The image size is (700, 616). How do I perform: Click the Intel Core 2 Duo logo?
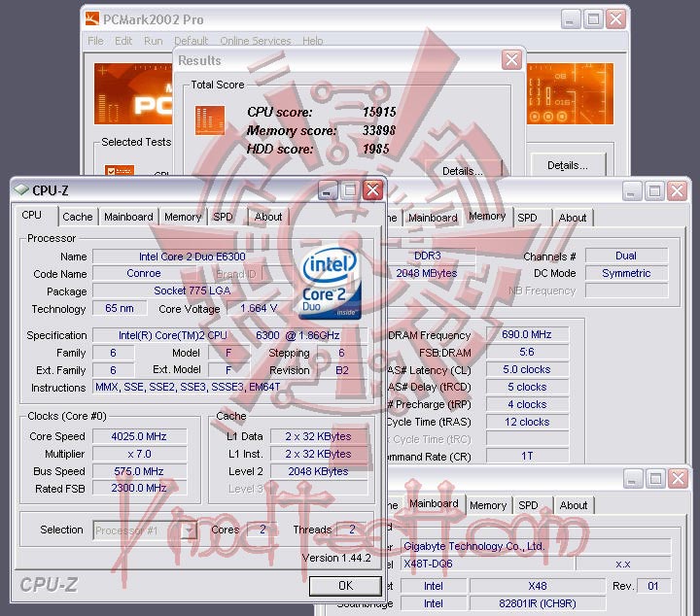[x=330, y=283]
